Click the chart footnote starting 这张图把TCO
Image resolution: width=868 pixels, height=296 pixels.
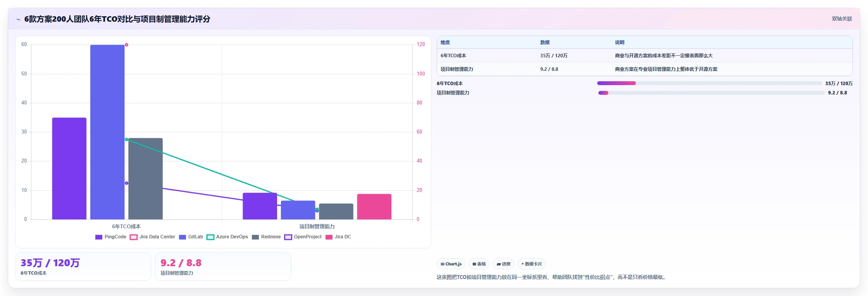pyautogui.click(x=552, y=277)
